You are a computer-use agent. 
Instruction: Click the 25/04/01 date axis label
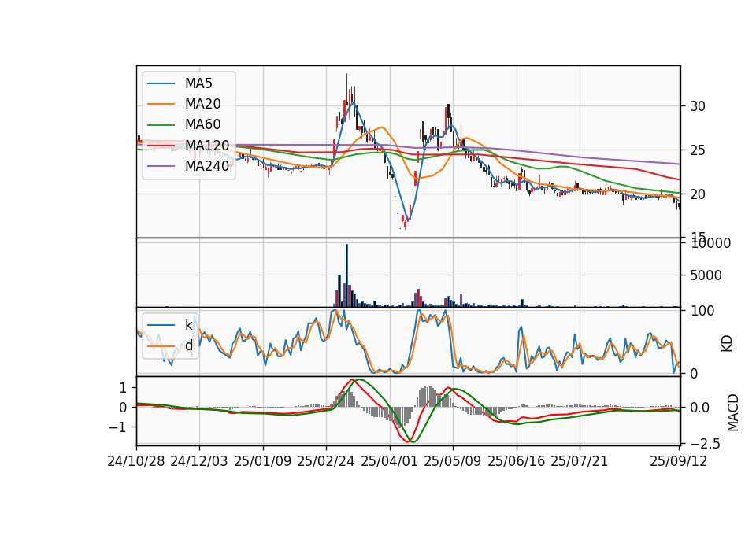389,461
